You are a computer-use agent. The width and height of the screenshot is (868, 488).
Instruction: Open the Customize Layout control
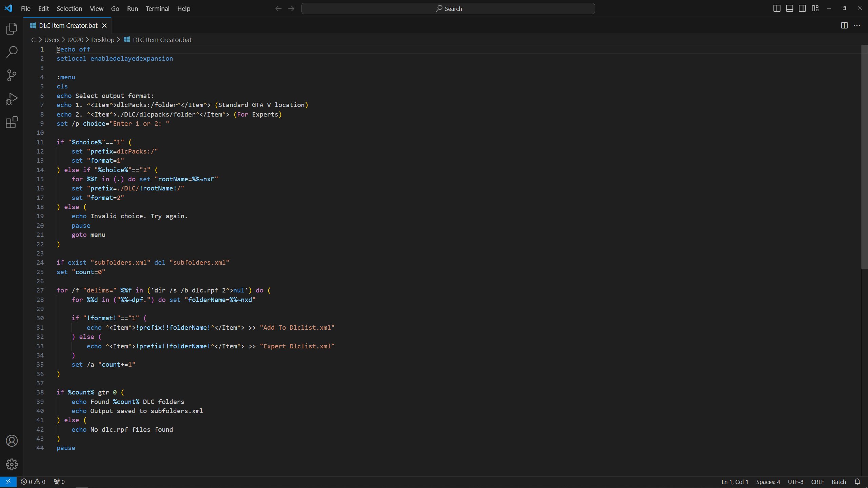815,8
